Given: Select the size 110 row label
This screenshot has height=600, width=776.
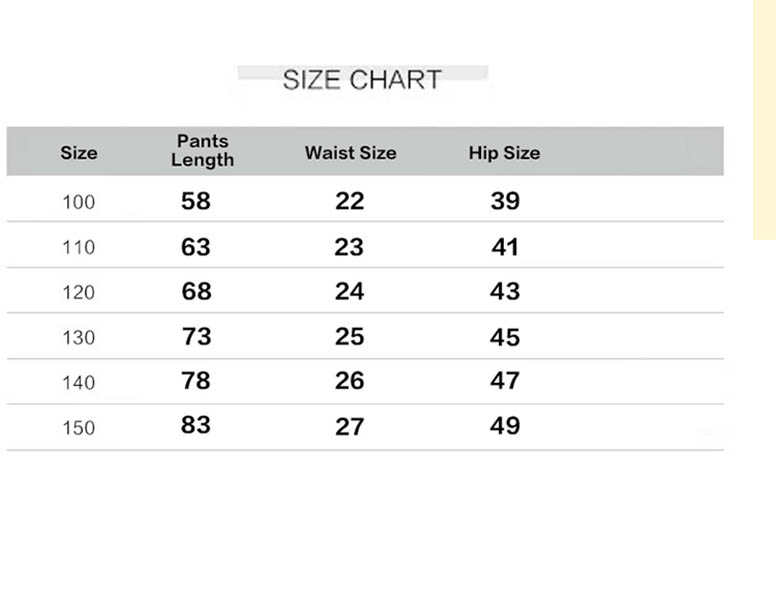Looking at the screenshot, I should point(79,247).
